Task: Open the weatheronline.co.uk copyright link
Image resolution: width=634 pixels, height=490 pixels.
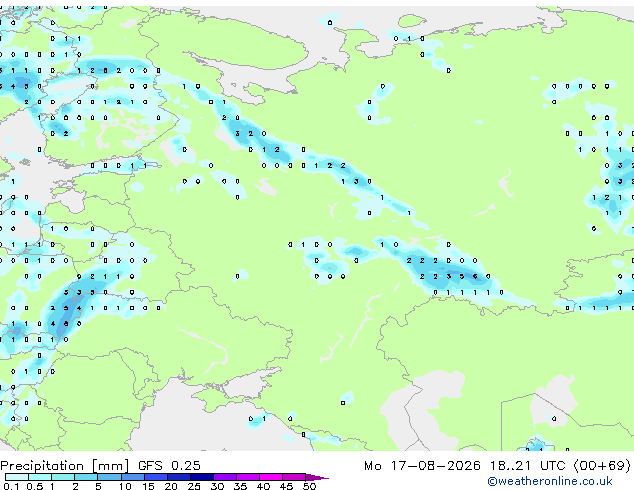Action: point(550,481)
